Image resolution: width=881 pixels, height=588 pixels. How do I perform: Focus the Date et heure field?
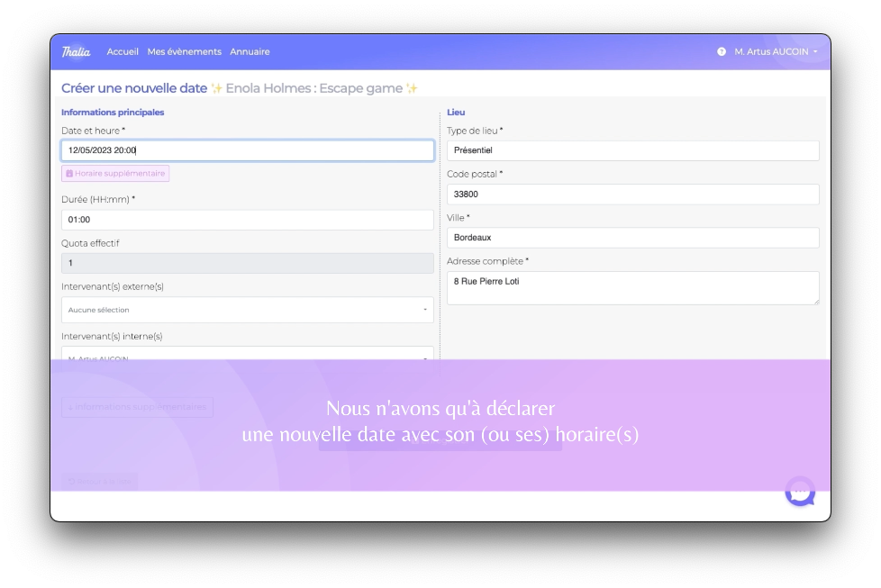(247, 150)
